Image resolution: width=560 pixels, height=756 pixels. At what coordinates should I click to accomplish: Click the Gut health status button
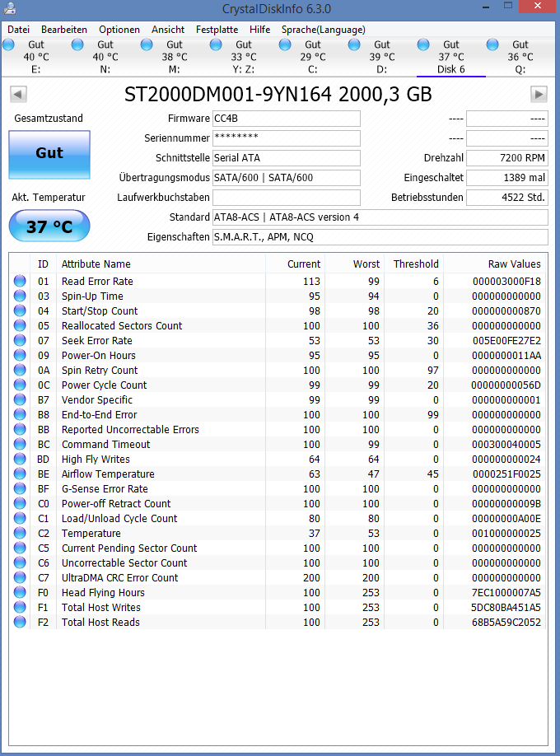point(49,155)
